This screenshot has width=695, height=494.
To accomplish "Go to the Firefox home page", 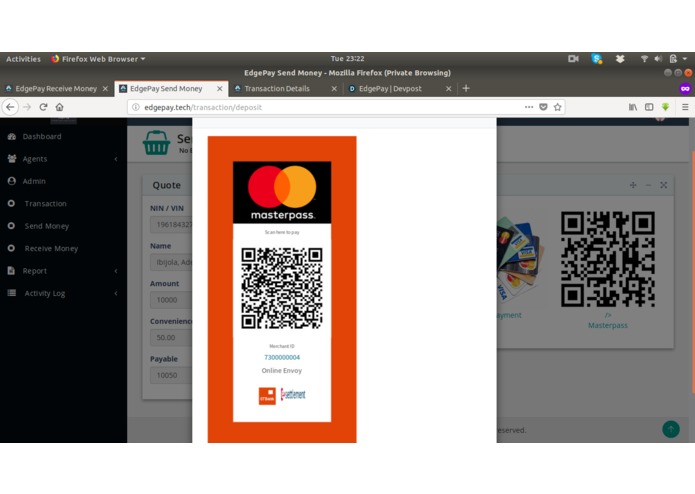I will pos(60,107).
